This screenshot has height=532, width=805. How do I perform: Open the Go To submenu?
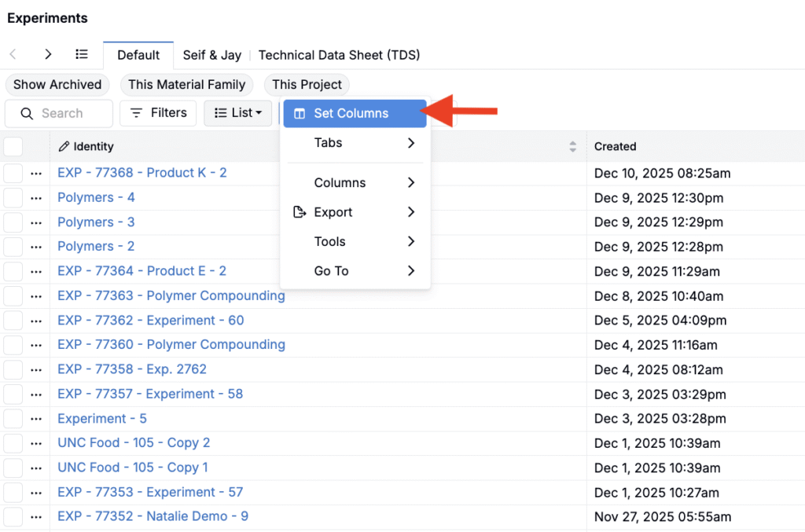click(x=355, y=271)
